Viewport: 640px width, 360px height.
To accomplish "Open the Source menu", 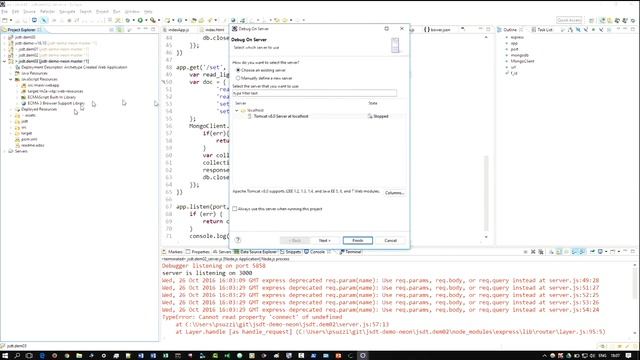I will [x=29, y=12].
